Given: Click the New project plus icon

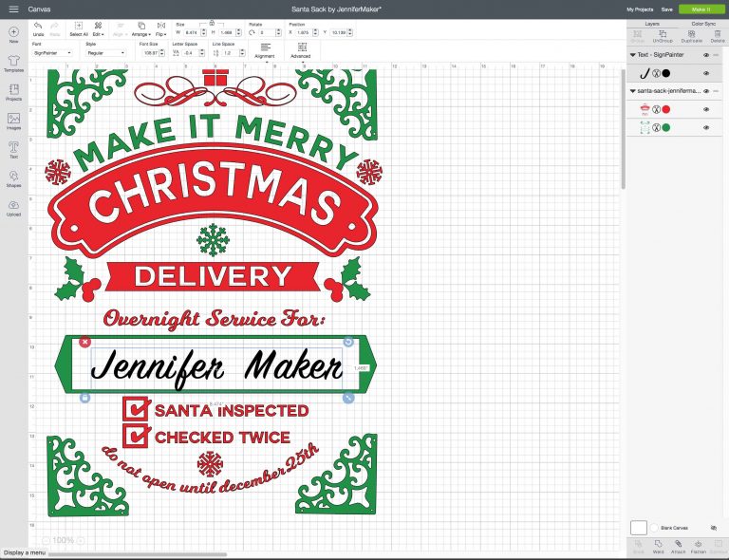Looking at the screenshot, I should (13, 32).
